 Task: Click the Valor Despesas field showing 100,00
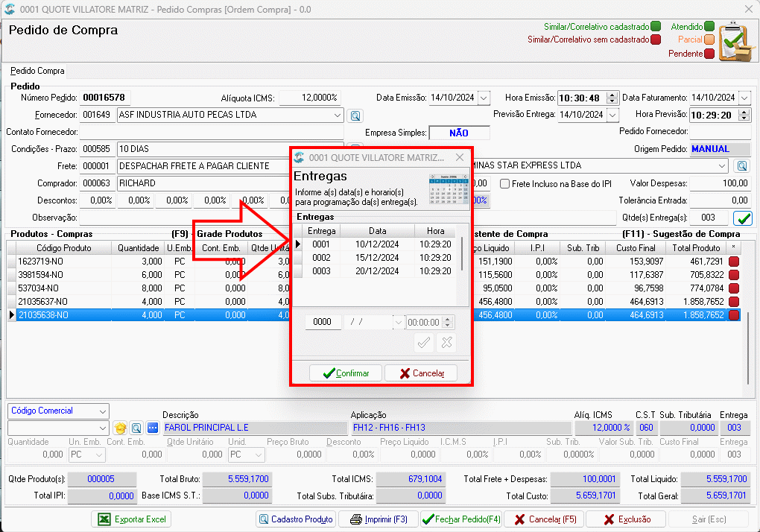tap(720, 183)
